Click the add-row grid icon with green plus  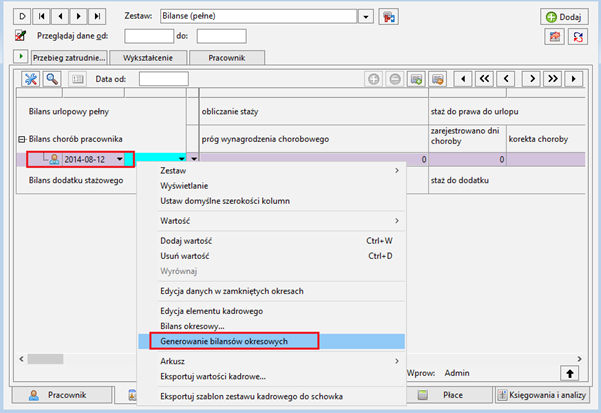click(416, 79)
